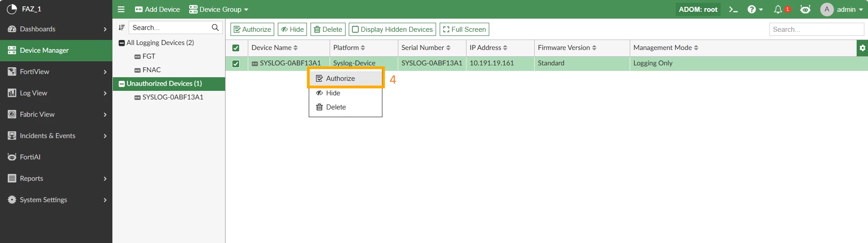The image size is (868, 243).
Task: Click the admin avatar icon
Action: coord(827,9)
